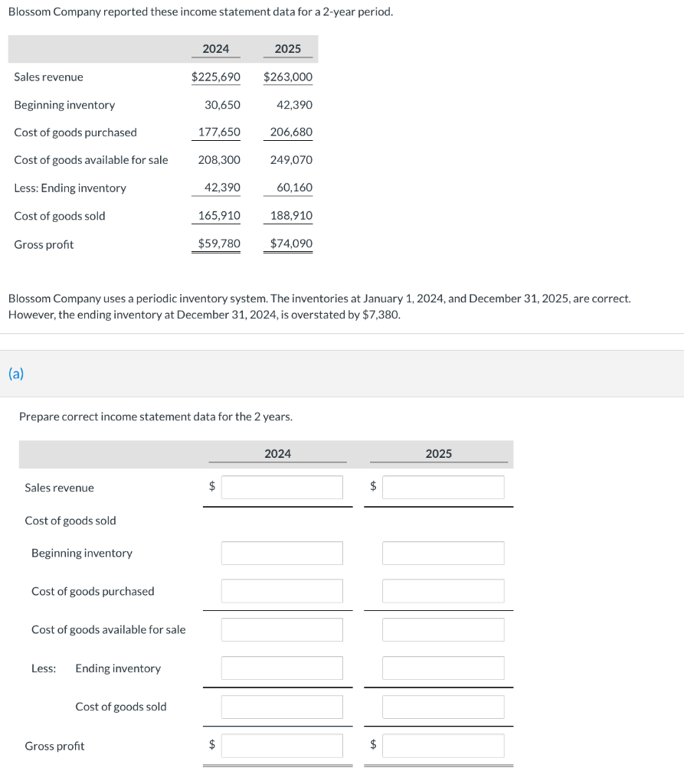This screenshot has height=784, width=684.
Task: Click the dollar sign beside Gross profit
Action: click(x=211, y=745)
